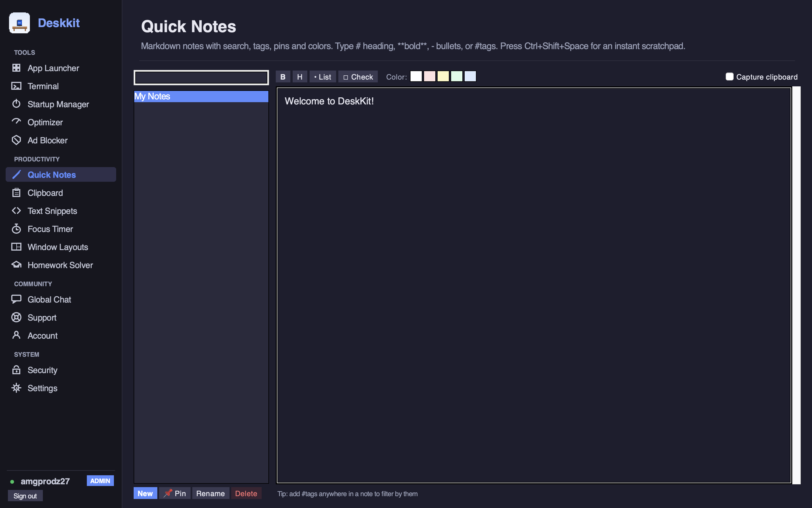This screenshot has height=508, width=812.
Task: Pick the light blue note color swatch
Action: point(470,76)
